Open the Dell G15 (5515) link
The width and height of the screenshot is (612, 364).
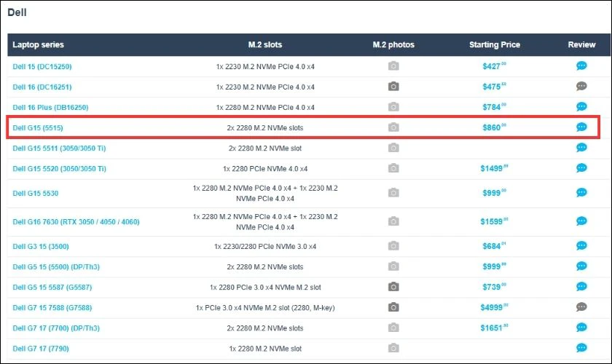click(x=38, y=128)
